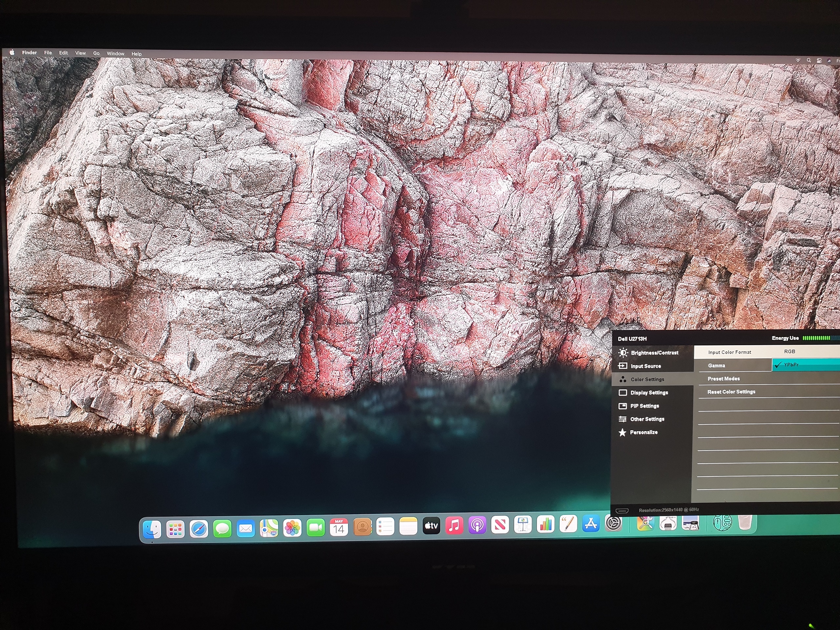Viewport: 840px width, 630px height.
Task: Click the Calendar icon showing 14
Action: (339, 528)
